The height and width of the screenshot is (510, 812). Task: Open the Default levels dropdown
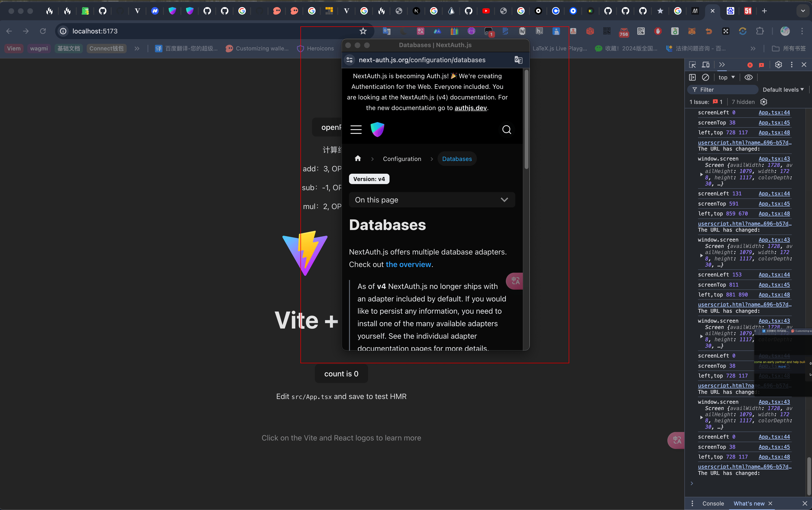coord(783,90)
